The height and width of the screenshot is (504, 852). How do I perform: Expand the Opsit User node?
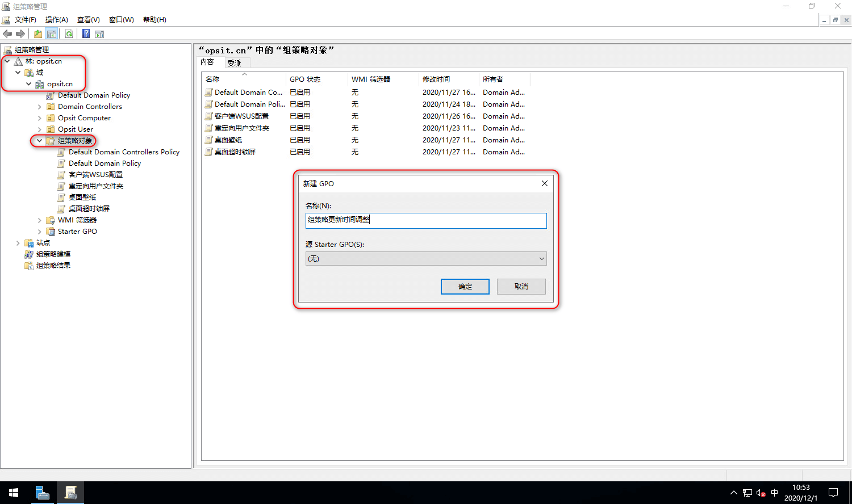point(40,129)
